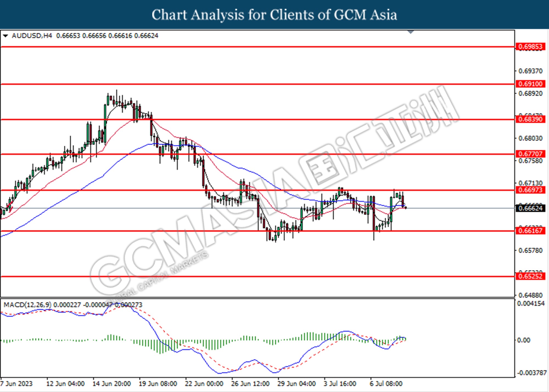Viewport: 549px width, 392px height.
Task: Click the 0.65780 price axis value
Action: (x=530, y=250)
